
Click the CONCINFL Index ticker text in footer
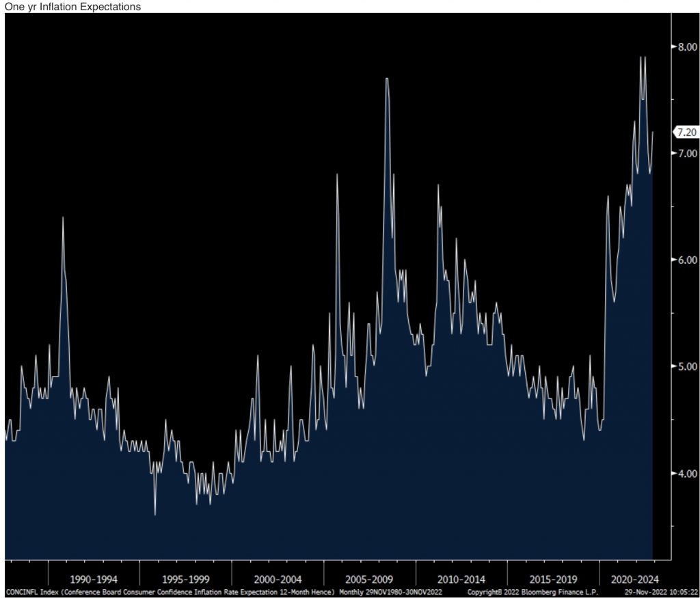point(33,592)
